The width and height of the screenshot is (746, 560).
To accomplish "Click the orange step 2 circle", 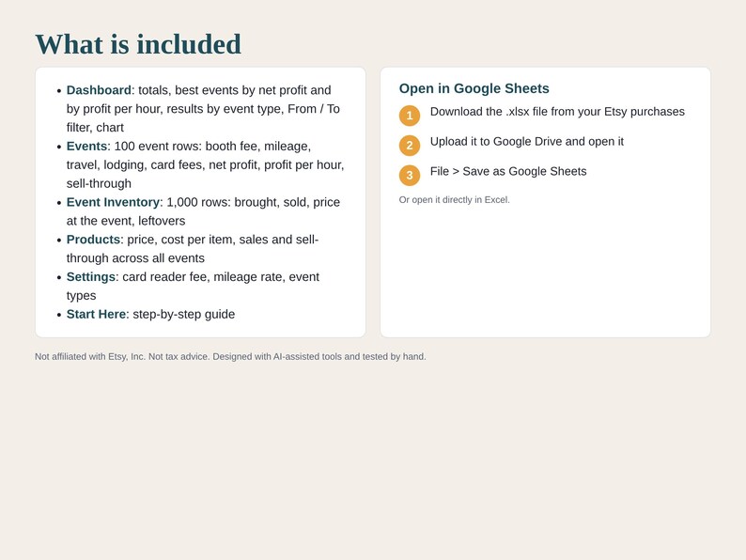I will (x=409, y=146).
